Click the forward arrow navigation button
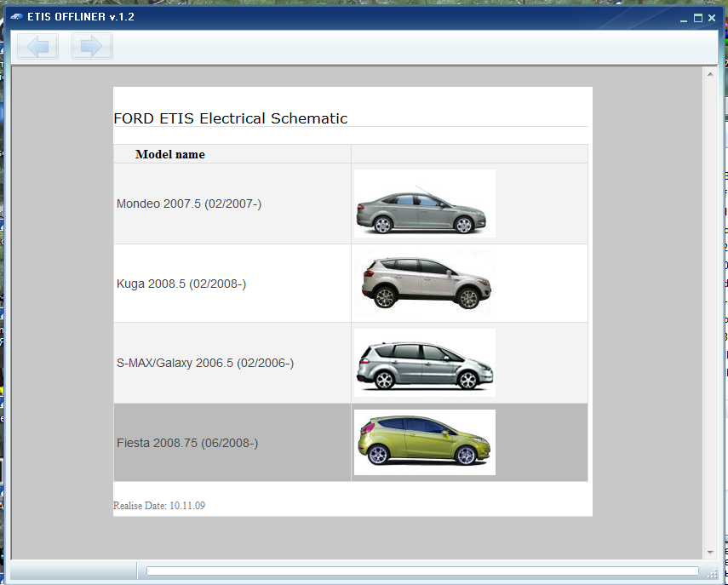 92,46
